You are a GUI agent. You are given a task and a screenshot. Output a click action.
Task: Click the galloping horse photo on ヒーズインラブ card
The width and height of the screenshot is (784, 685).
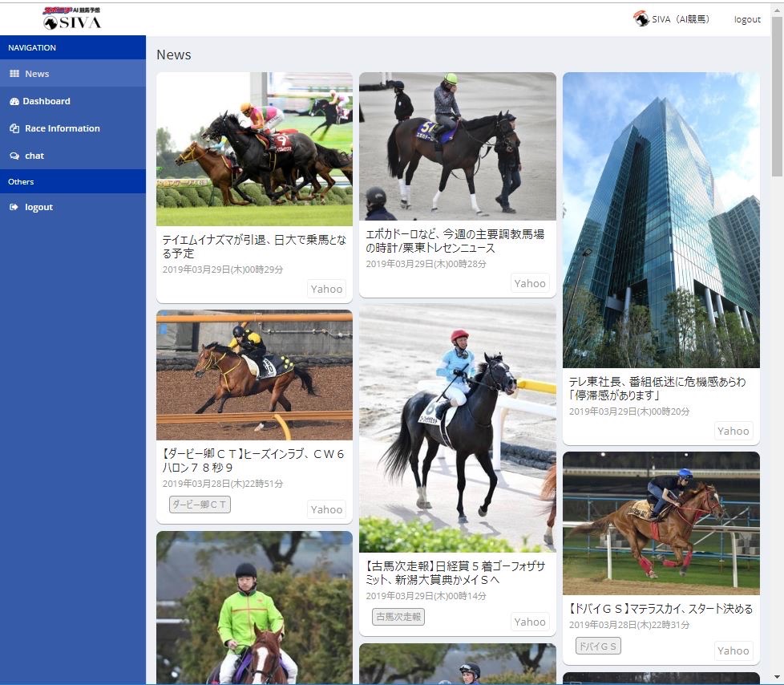[x=254, y=375]
